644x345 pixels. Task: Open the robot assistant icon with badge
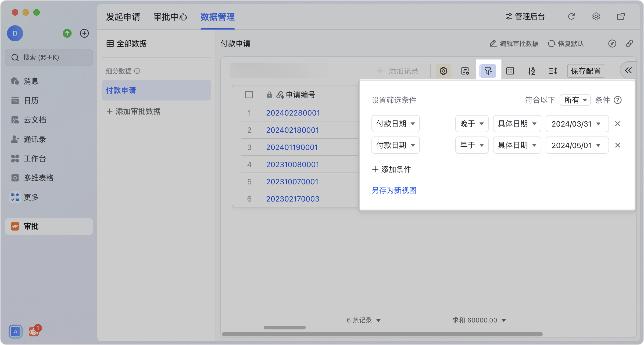click(x=34, y=331)
